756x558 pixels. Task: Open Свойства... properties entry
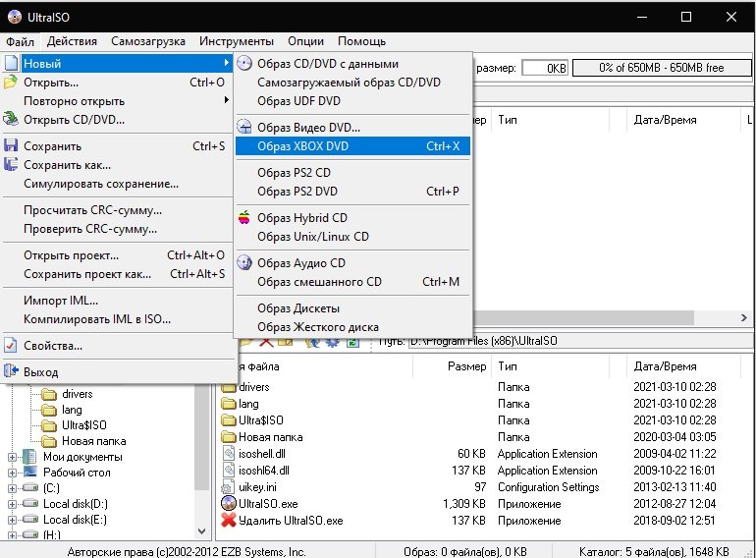pyautogui.click(x=118, y=346)
